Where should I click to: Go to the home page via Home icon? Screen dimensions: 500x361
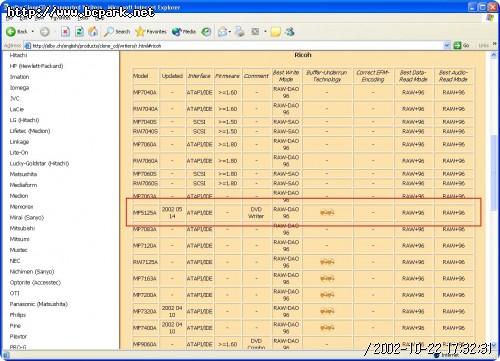93,32
